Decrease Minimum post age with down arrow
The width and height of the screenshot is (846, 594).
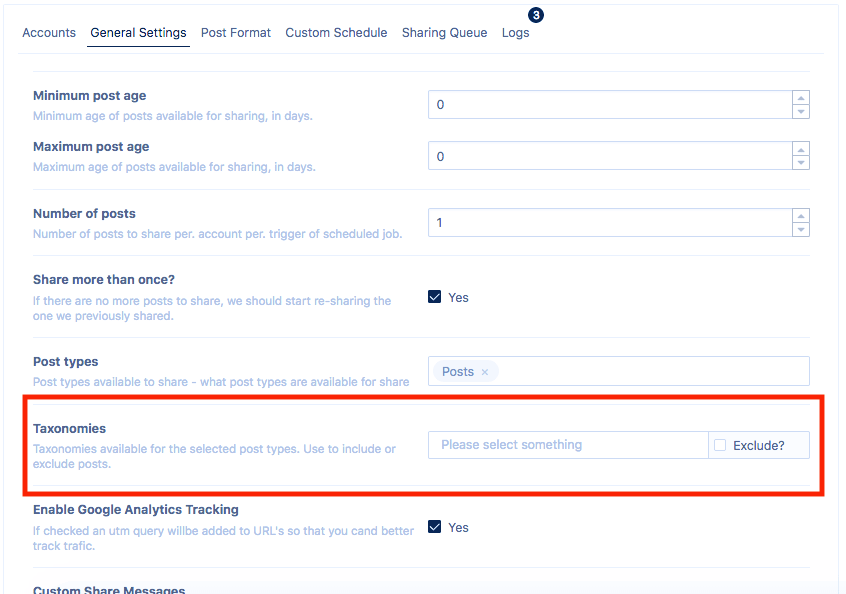click(x=800, y=111)
